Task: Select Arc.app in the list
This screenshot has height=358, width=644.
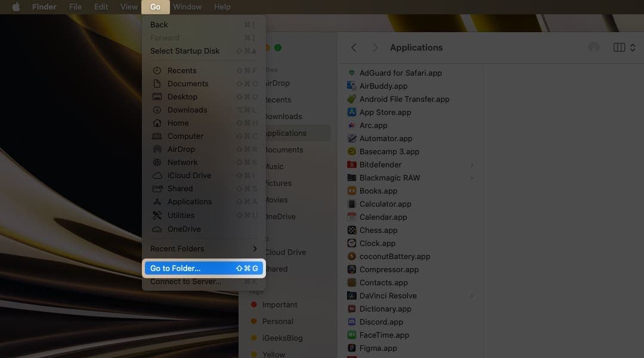Action: point(373,126)
